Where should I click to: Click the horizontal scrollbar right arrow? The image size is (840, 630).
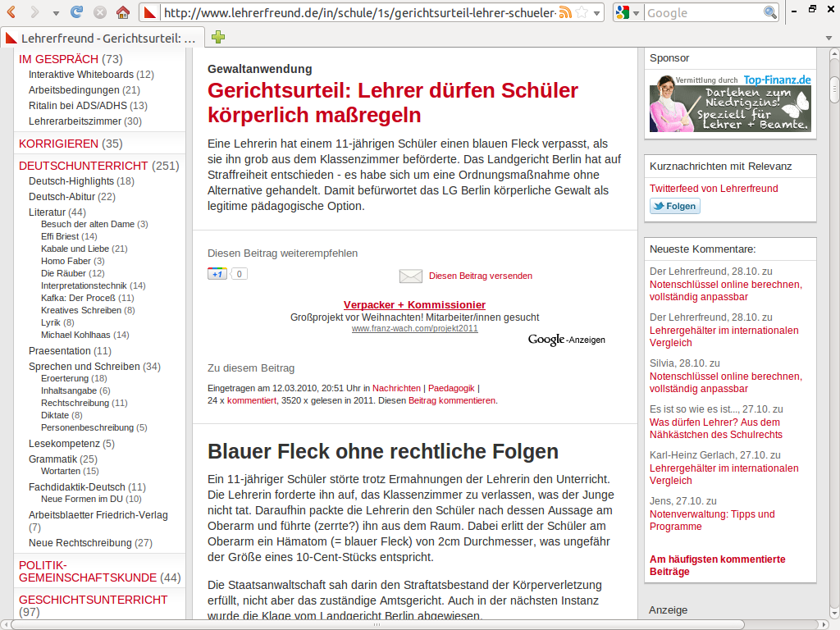[x=825, y=624]
